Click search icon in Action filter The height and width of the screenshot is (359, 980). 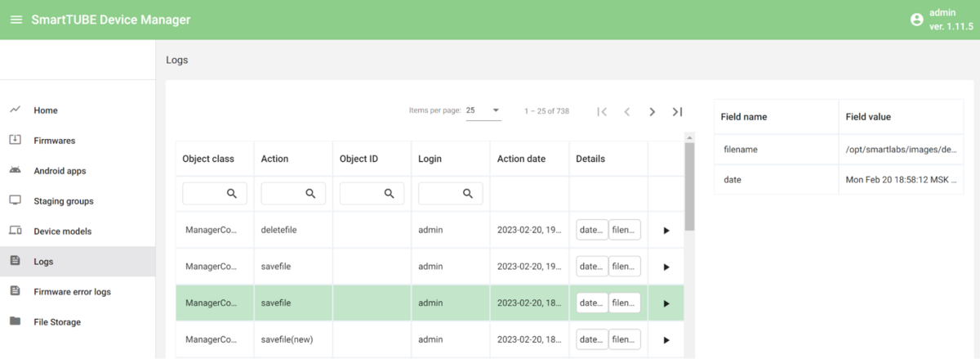click(x=310, y=193)
